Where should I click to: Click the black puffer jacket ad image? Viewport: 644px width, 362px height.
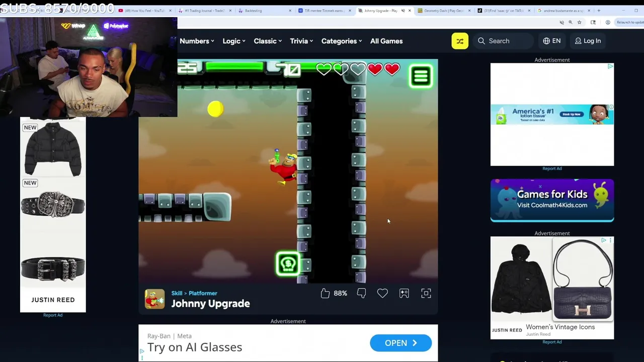point(53,149)
